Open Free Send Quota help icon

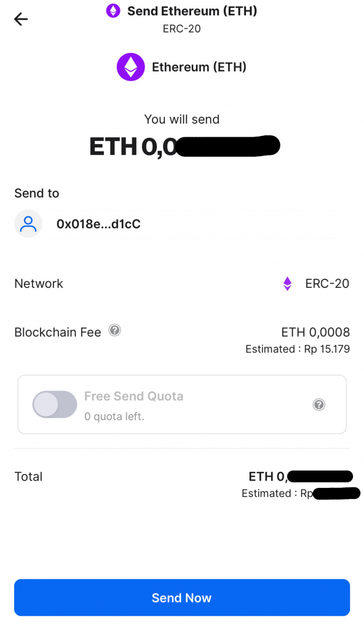pyautogui.click(x=319, y=405)
